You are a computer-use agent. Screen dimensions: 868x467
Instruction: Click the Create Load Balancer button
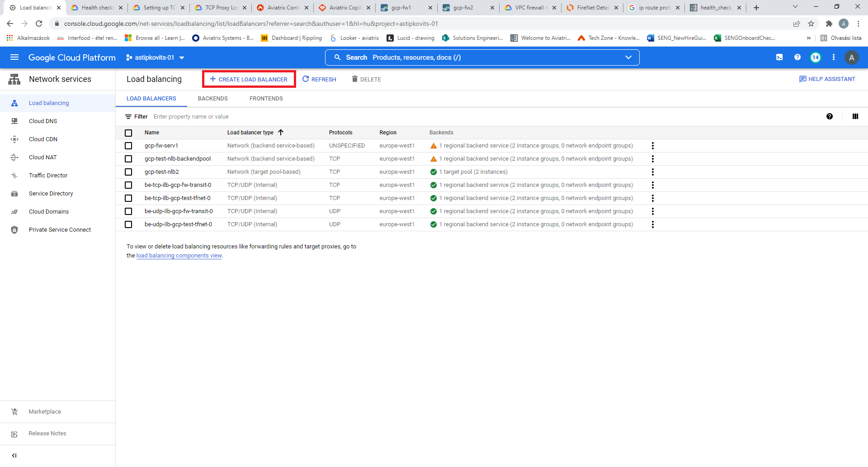tap(249, 79)
